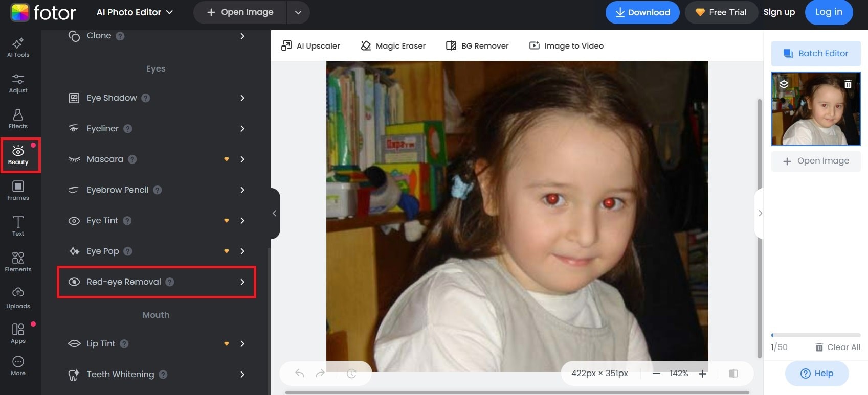The image size is (868, 395).
Task: Open Red-eye Removal tool
Action: pyautogui.click(x=156, y=282)
